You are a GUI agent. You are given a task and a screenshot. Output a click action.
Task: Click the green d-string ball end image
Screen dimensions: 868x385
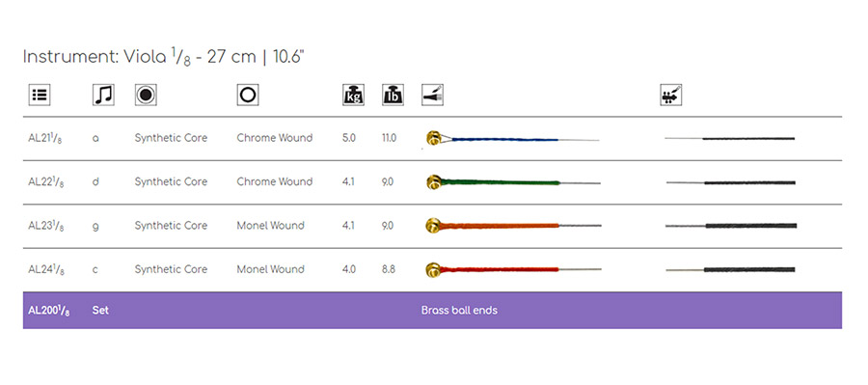513,181
